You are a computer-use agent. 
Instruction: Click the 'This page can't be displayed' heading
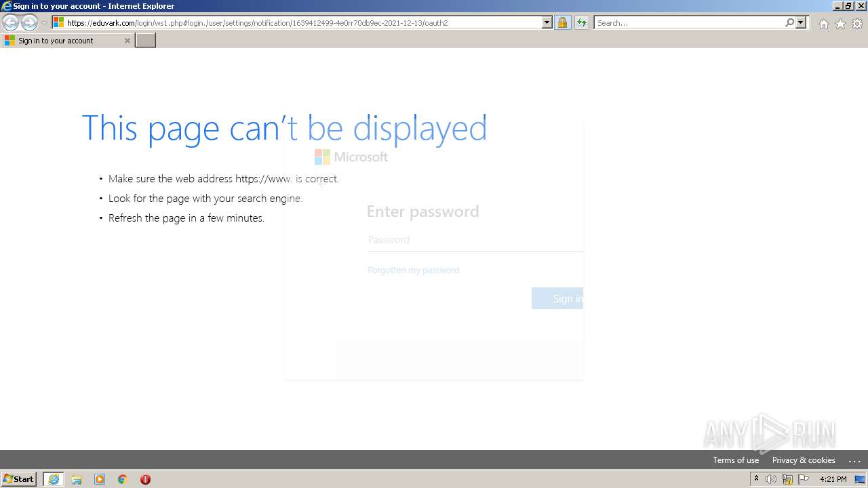pyautogui.click(x=284, y=128)
